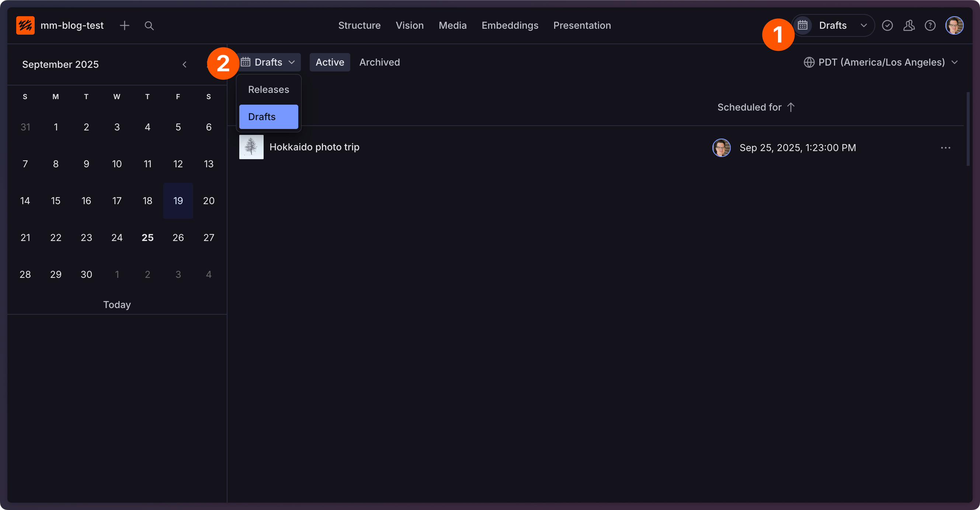This screenshot has height=510, width=980.
Task: Open the Embeddings tool
Action: pyautogui.click(x=510, y=25)
